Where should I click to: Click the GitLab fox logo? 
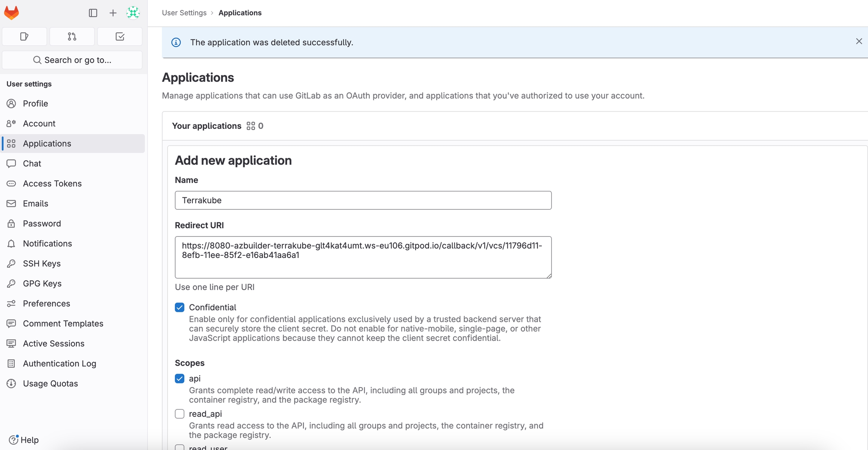(x=12, y=13)
